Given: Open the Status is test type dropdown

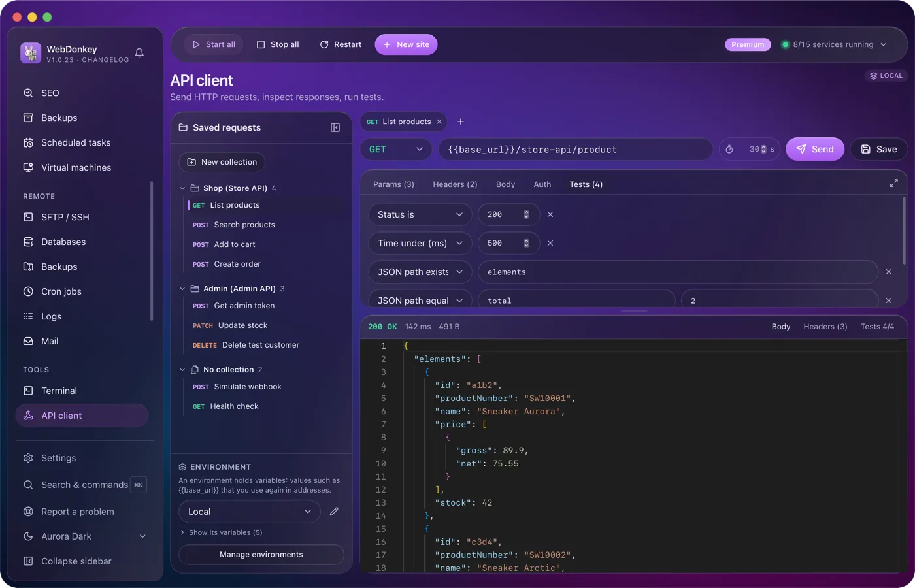Looking at the screenshot, I should tap(420, 214).
